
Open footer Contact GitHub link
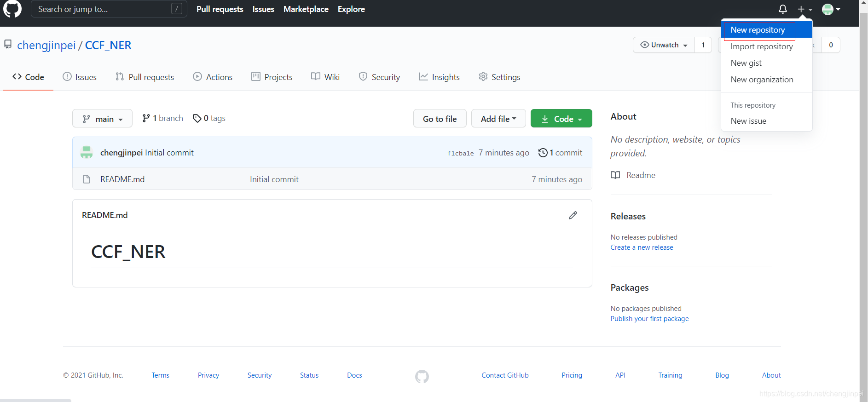[x=505, y=375]
